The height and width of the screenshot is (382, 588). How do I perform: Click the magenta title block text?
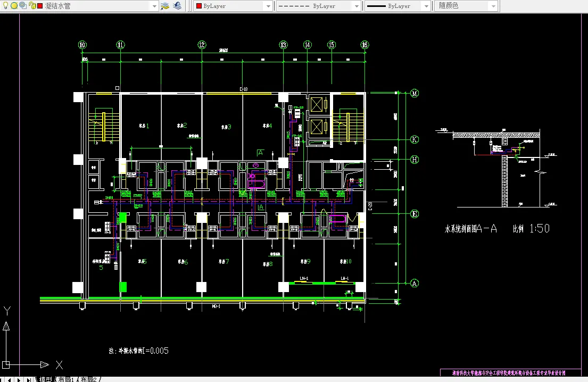click(x=509, y=373)
